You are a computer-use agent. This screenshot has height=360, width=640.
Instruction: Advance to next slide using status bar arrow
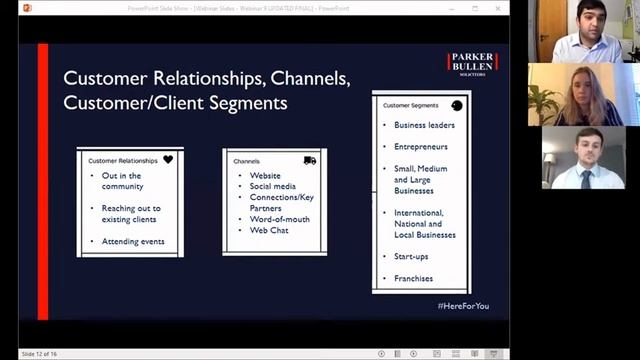413,354
